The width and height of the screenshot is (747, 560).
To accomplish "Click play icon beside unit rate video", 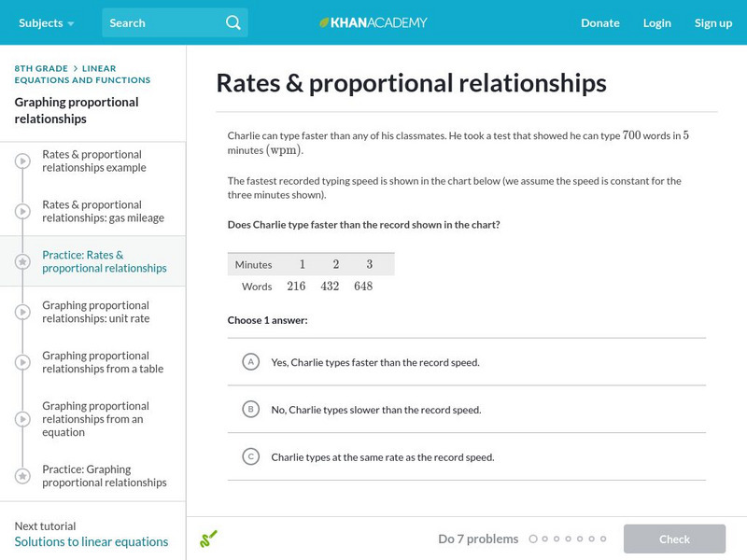I will 22,313.
